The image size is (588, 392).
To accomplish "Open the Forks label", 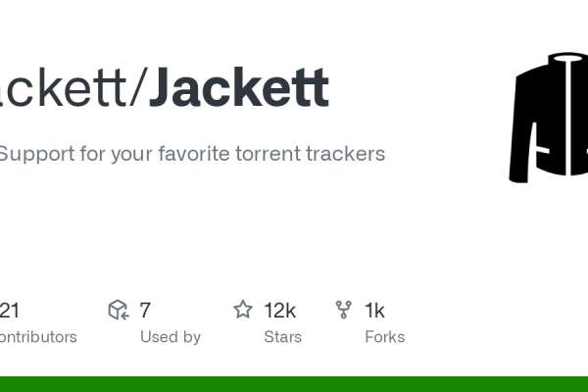I will tap(384, 336).
